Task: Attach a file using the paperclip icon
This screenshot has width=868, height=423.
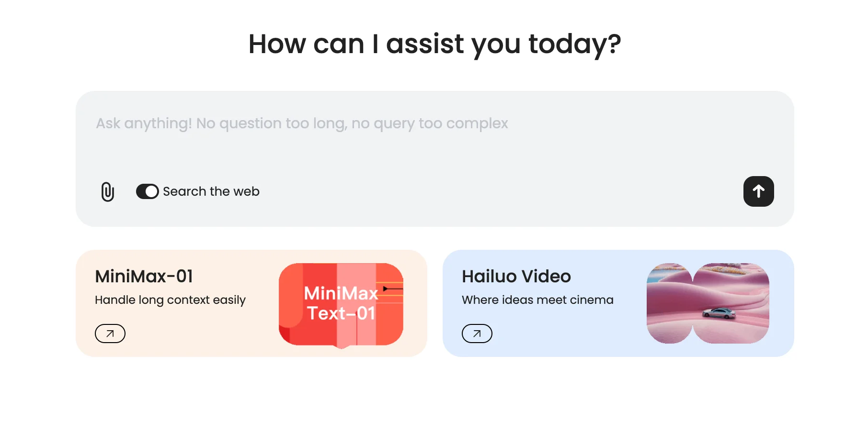Action: click(108, 192)
